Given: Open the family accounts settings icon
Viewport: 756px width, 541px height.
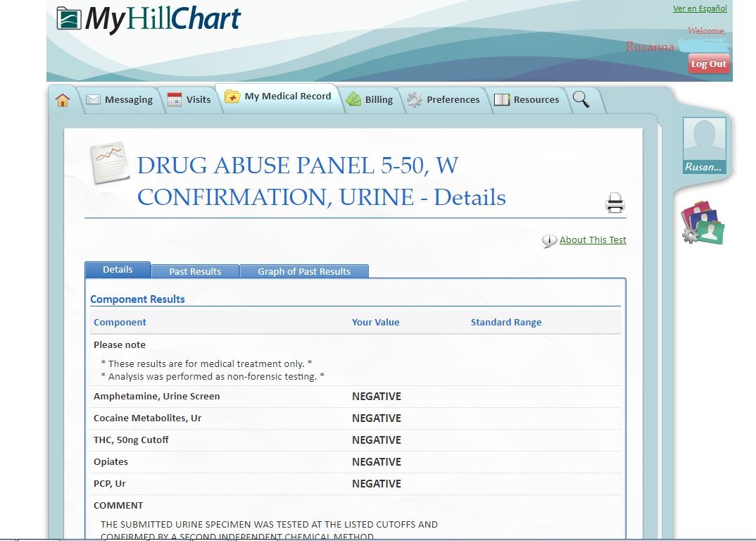Looking at the screenshot, I should 703,224.
